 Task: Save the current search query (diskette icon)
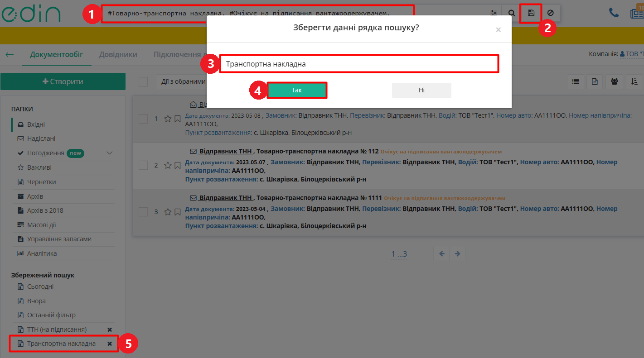tap(530, 13)
